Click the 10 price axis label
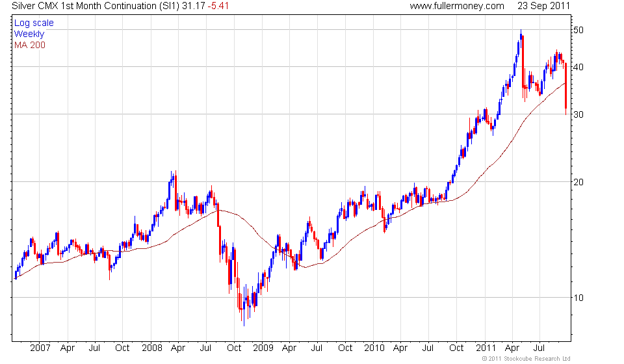This screenshot has height=364, width=624. [x=578, y=298]
